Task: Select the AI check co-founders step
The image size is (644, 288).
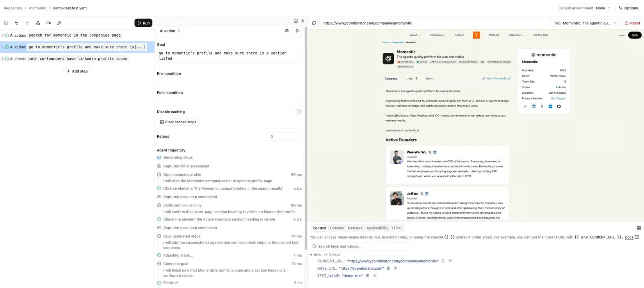Action: 77,59
